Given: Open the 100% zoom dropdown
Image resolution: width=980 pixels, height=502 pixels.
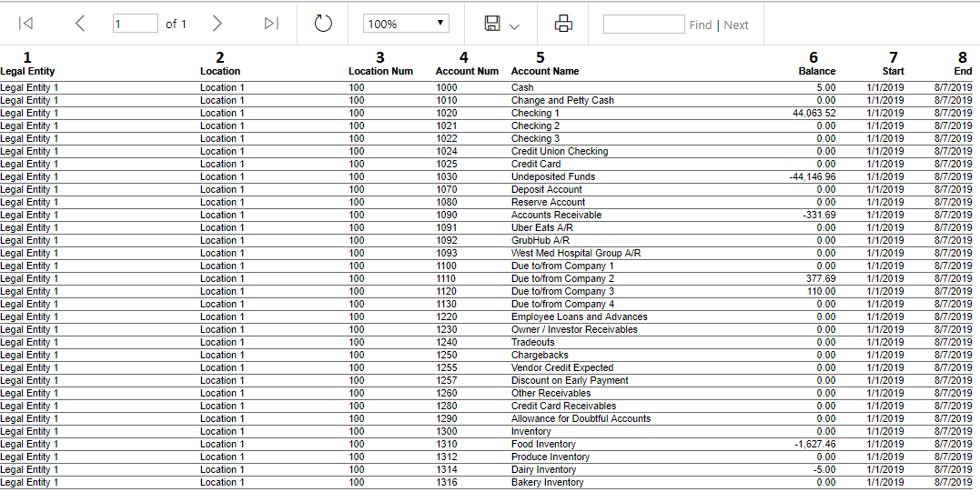Looking at the screenshot, I should [x=406, y=24].
